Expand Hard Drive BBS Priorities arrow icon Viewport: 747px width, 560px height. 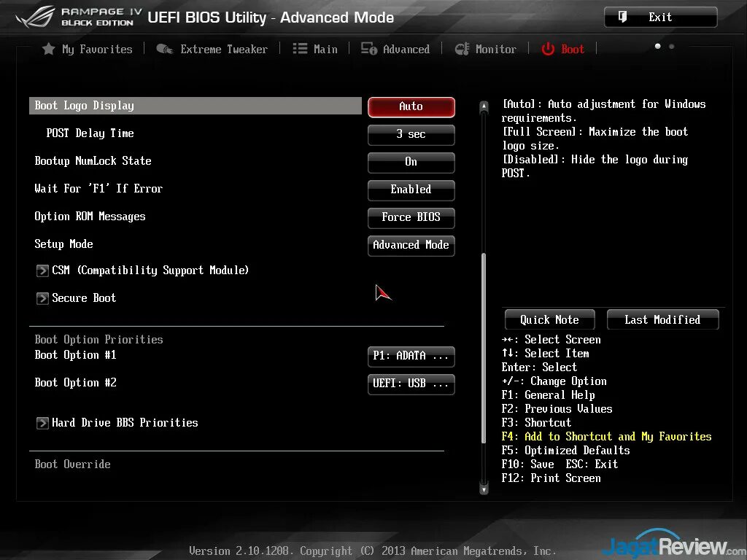pos(42,423)
